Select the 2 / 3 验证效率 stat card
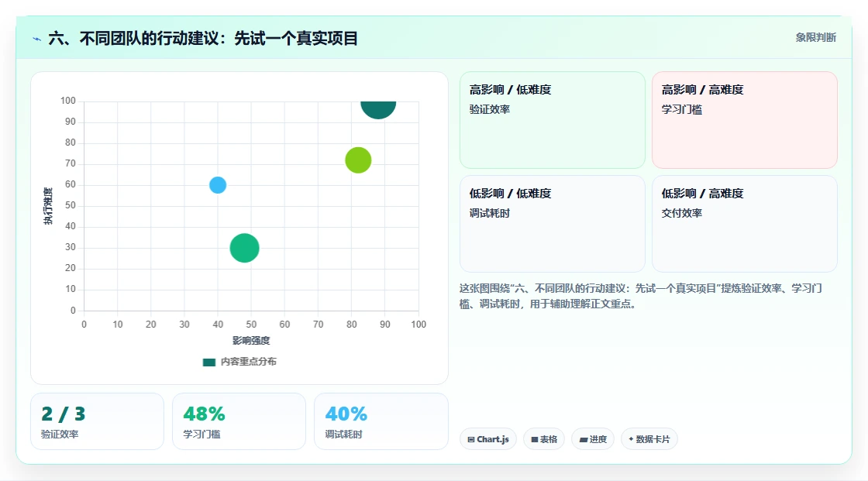This screenshot has width=868, height=481. pos(97,421)
